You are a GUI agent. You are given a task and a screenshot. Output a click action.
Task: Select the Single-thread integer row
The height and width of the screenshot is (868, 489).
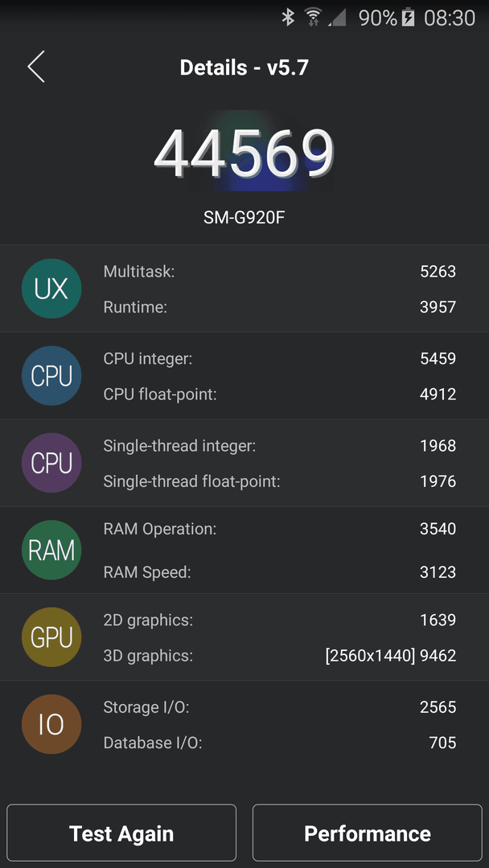(280, 445)
